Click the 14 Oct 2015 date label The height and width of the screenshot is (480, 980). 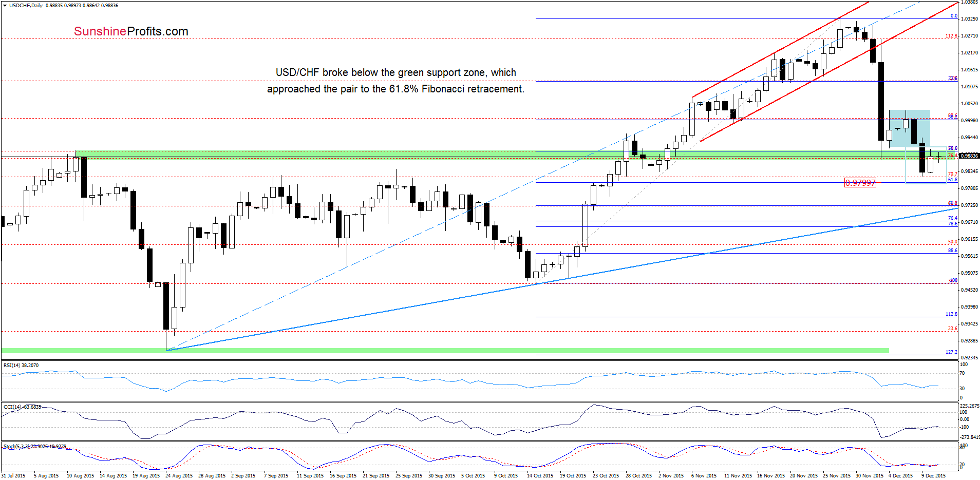click(540, 476)
